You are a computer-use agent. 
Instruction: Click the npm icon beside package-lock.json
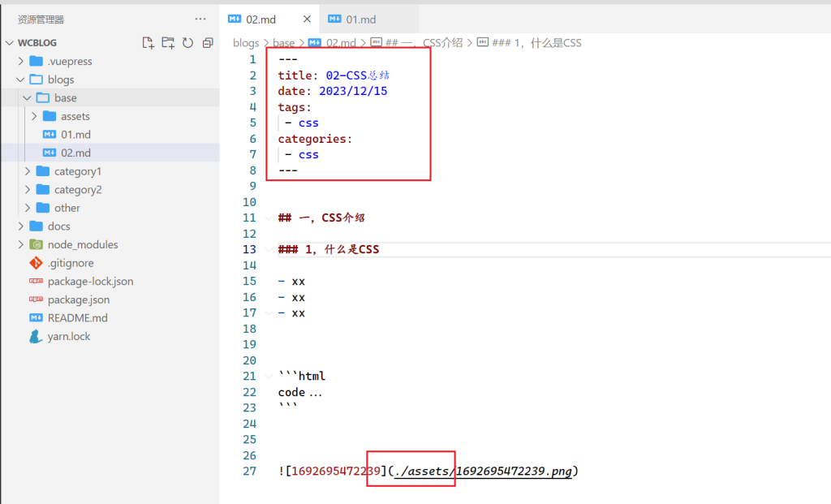[x=36, y=281]
